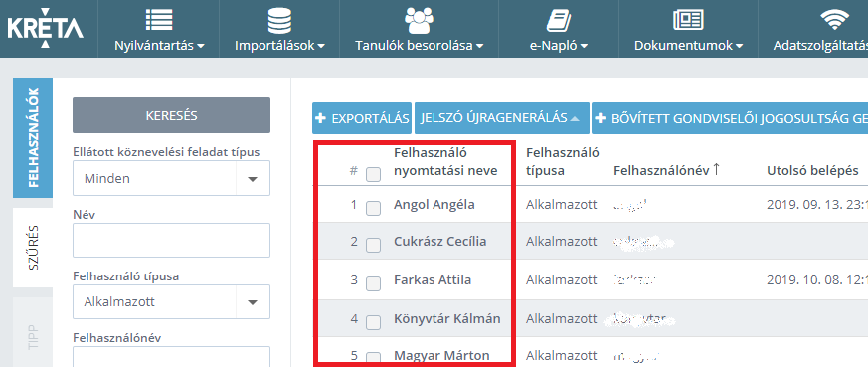
Task: Tick the checkbox for Farkas Attila
Action: pos(373,284)
